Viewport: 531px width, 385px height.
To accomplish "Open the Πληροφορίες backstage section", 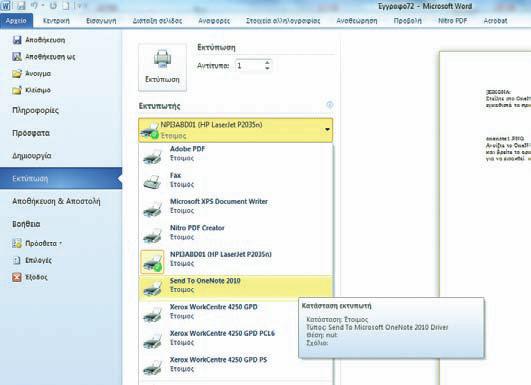I will tap(35, 110).
